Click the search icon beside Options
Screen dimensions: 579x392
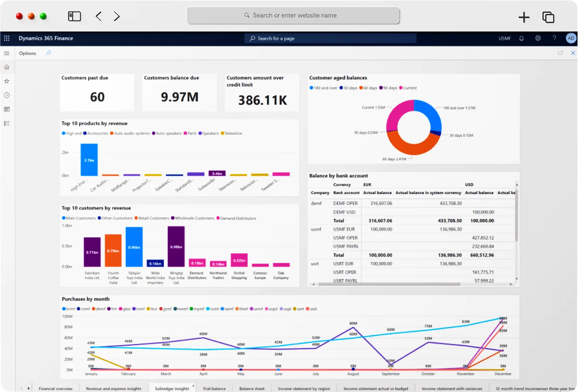(48, 53)
